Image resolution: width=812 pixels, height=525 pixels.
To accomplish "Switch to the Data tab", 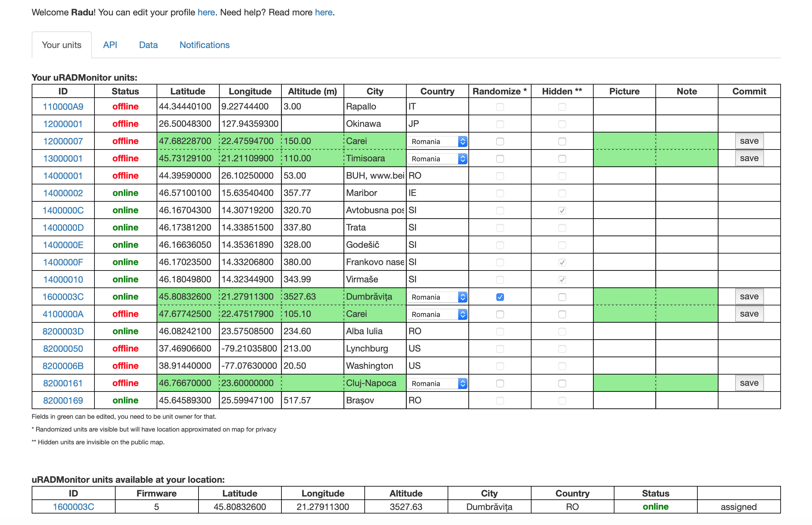I will pyautogui.click(x=148, y=45).
